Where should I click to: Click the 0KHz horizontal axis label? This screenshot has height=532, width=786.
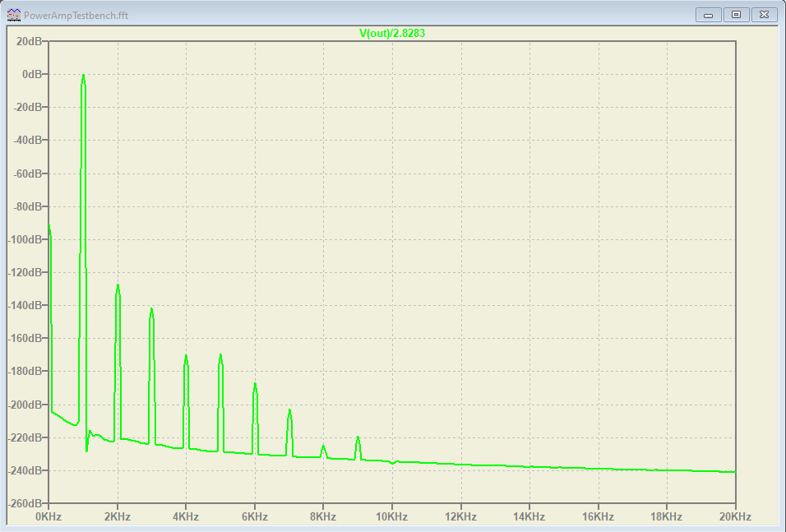49,516
